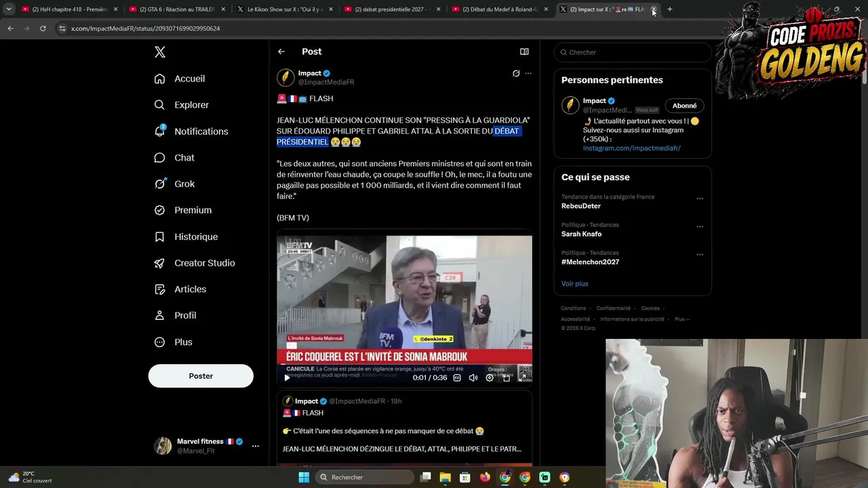Expand the Plus menu in the sidebar
Screen dimensions: 868x488
pos(174,342)
